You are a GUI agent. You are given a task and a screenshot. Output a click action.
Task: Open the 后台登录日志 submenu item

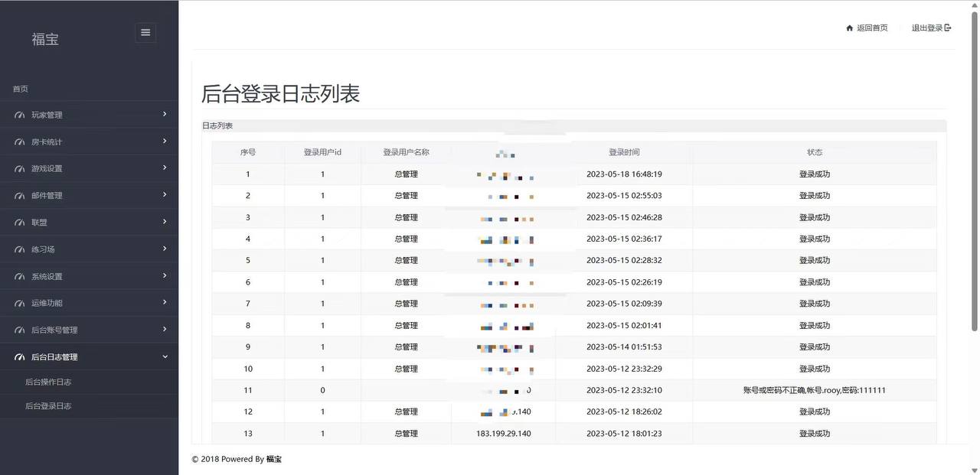(48, 406)
